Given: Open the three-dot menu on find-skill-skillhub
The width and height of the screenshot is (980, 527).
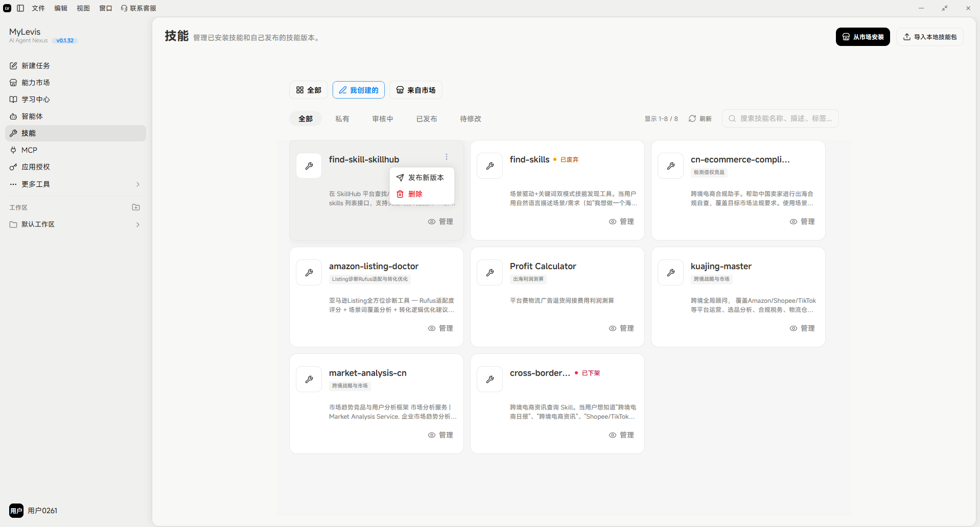Looking at the screenshot, I should tap(447, 157).
